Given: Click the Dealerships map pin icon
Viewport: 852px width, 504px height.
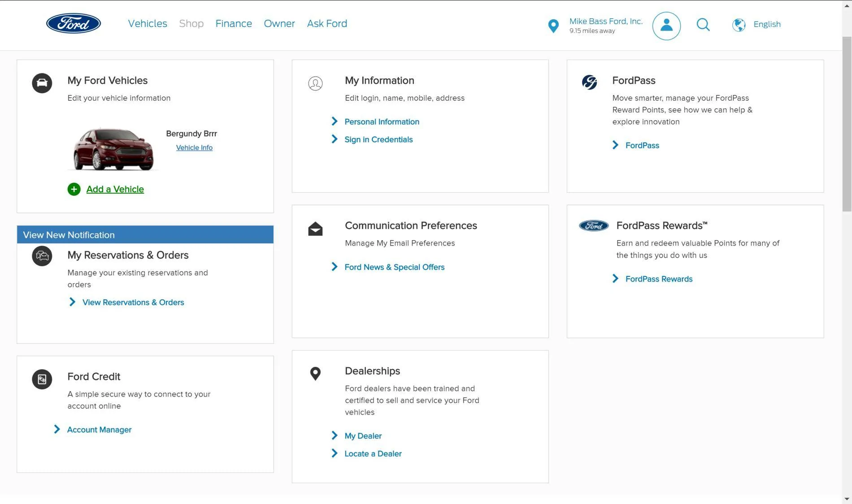Looking at the screenshot, I should [315, 374].
